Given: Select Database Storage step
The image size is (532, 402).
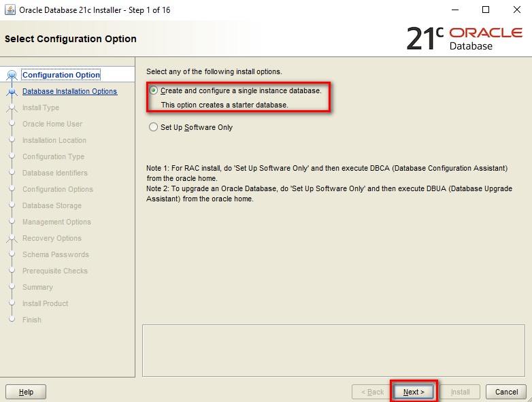Looking at the screenshot, I should (x=52, y=205).
